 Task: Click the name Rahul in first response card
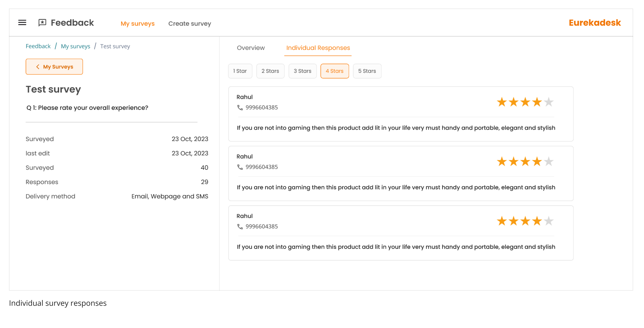click(x=244, y=97)
